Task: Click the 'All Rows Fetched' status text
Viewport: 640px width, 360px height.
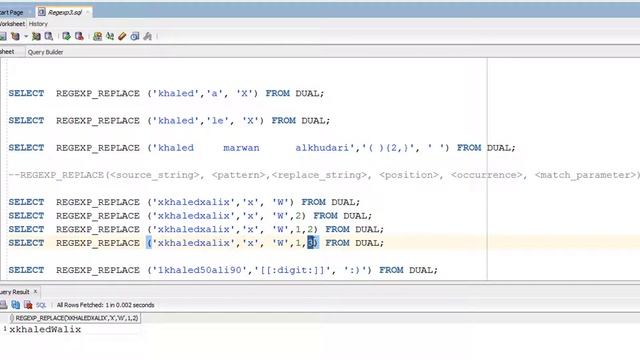Action: pyautogui.click(x=105, y=305)
